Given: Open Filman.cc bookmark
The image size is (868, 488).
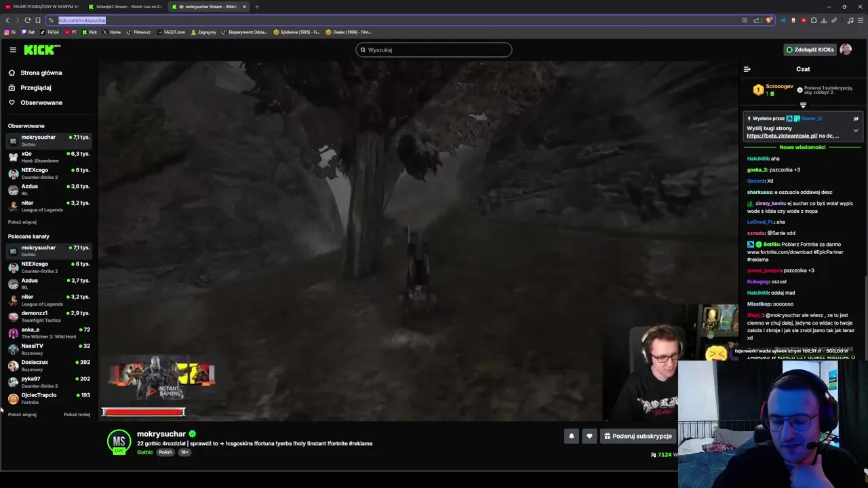Looking at the screenshot, I should [138, 32].
